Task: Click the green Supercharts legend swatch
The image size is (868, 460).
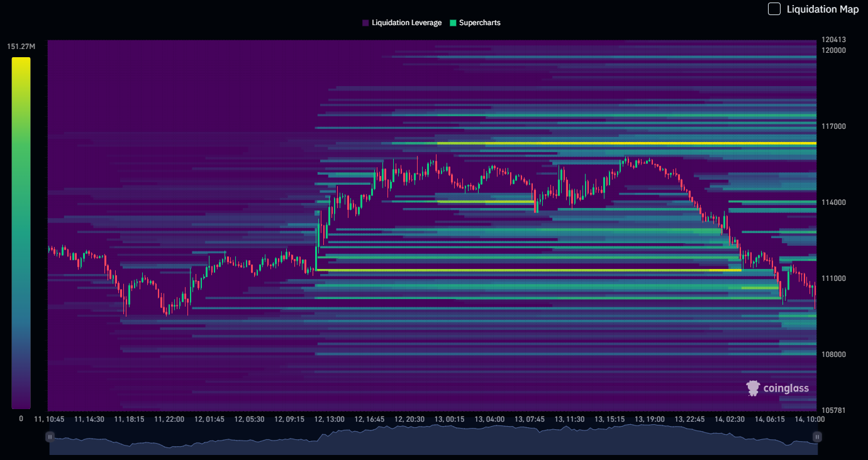Action: click(453, 23)
